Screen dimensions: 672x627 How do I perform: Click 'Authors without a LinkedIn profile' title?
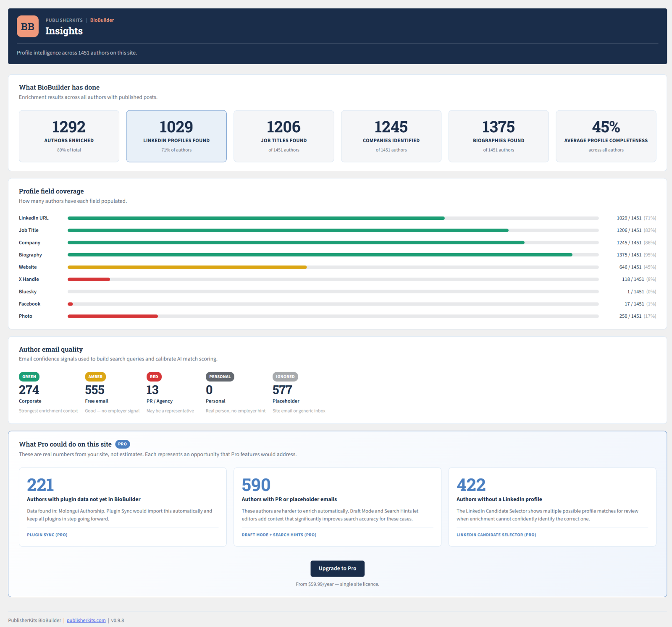pyautogui.click(x=499, y=499)
